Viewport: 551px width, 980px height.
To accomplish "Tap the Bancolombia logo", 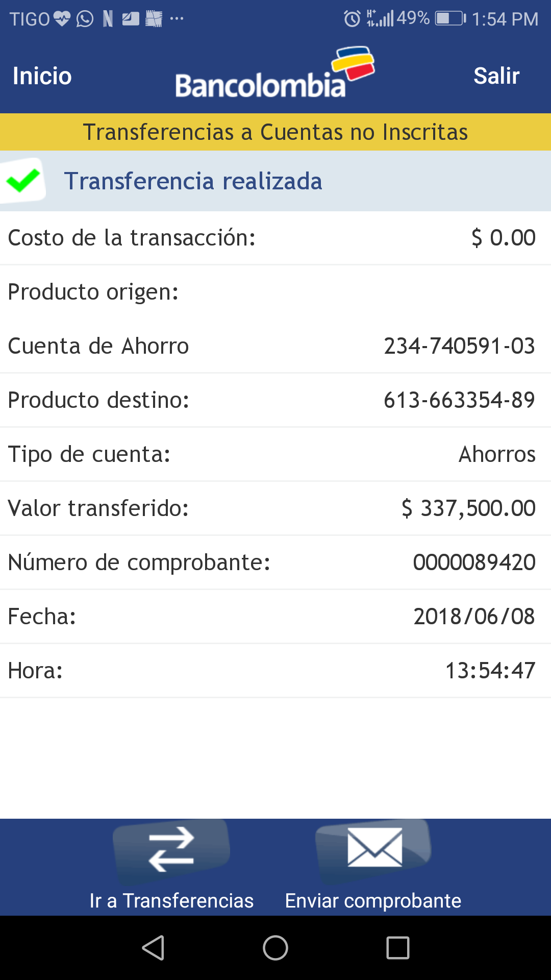I will (274, 76).
